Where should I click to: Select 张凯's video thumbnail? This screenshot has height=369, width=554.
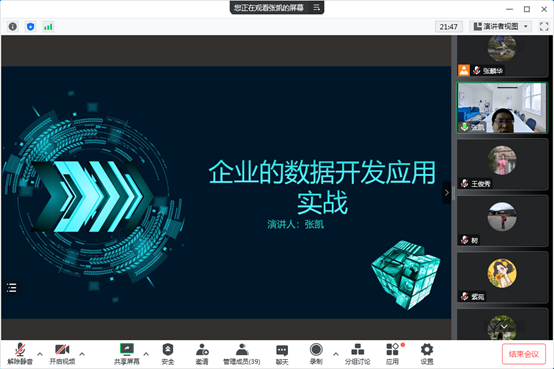pyautogui.click(x=502, y=108)
